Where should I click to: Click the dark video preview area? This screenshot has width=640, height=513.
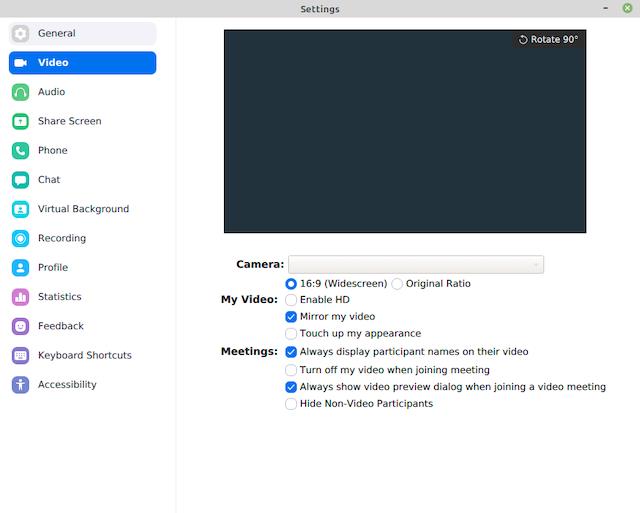pos(405,131)
